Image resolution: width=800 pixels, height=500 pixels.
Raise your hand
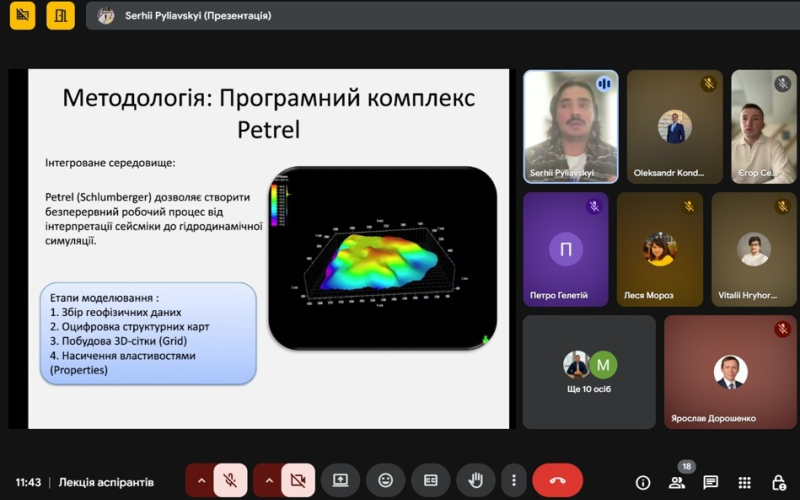476,480
